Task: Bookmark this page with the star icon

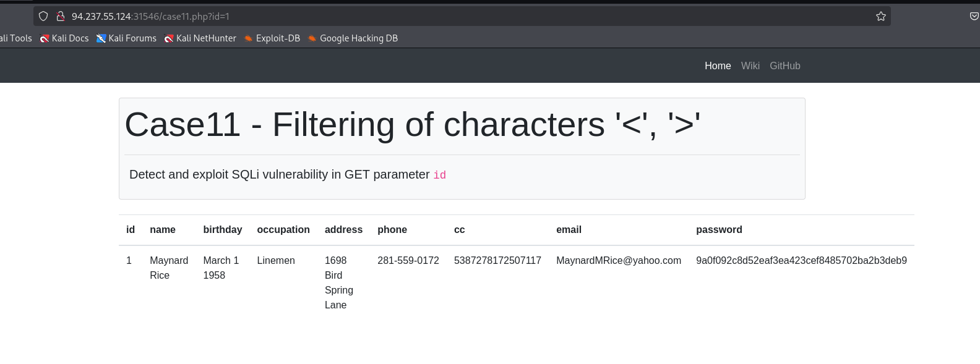Action: click(881, 16)
